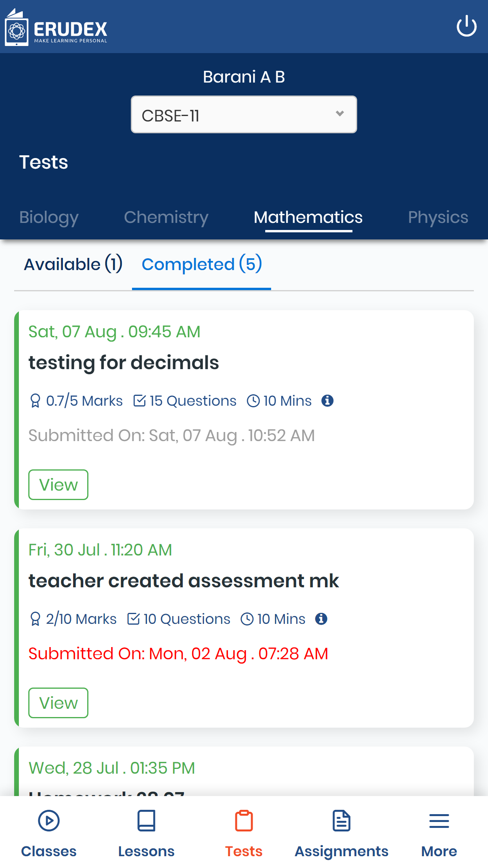Open the More hamburger menu
This screenshot has height=868, width=488.
[x=439, y=821]
